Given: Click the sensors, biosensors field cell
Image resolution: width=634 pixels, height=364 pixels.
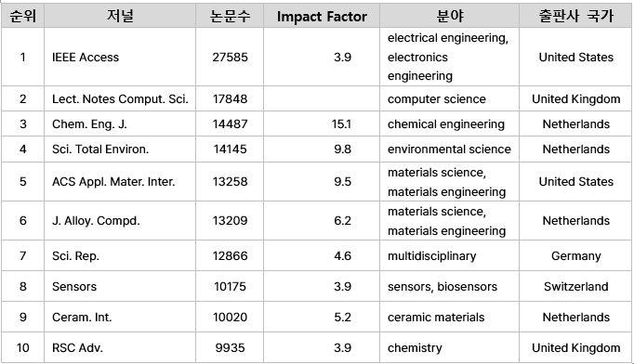Looking at the screenshot, I should 449,286.
